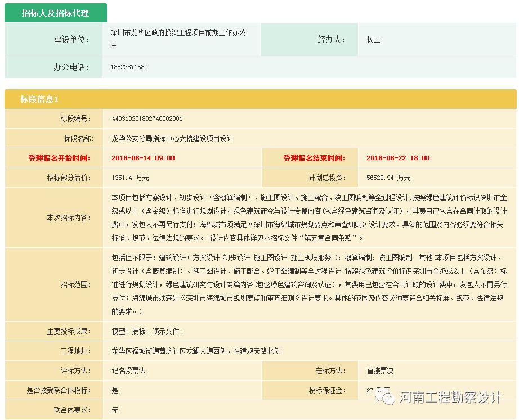
Task: Click the start time 2018-08-14 09:00
Action: pos(143,158)
